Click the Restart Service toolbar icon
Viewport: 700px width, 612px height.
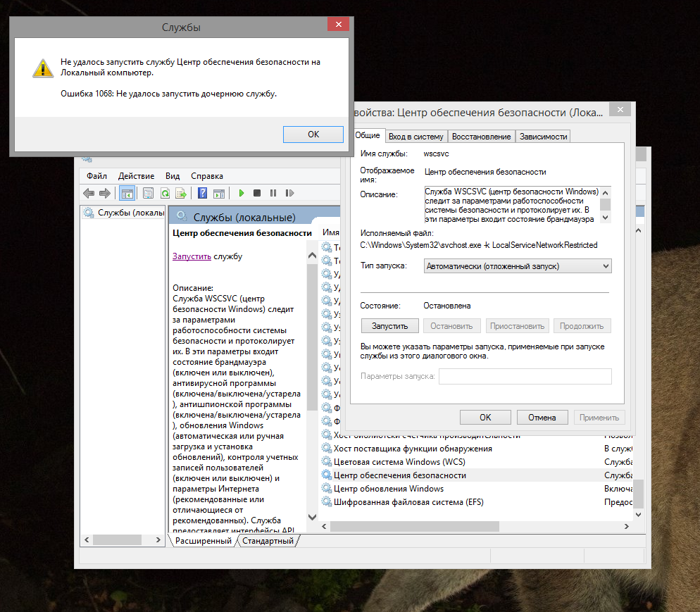click(289, 193)
